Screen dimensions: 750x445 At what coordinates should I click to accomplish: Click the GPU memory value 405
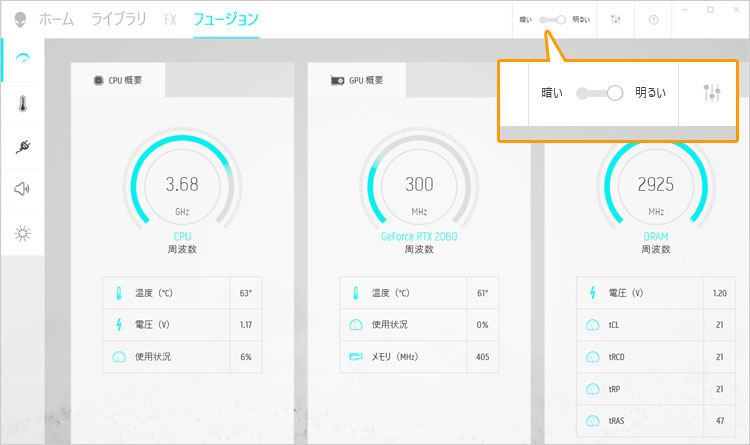click(483, 357)
